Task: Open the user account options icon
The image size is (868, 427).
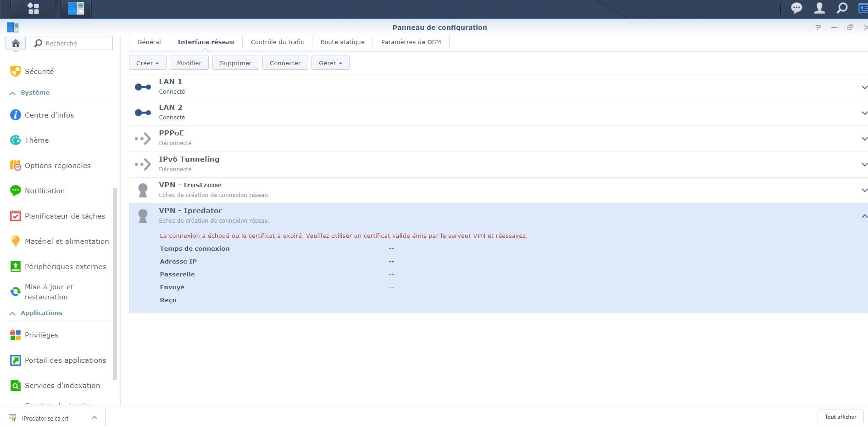Action: pyautogui.click(x=819, y=8)
